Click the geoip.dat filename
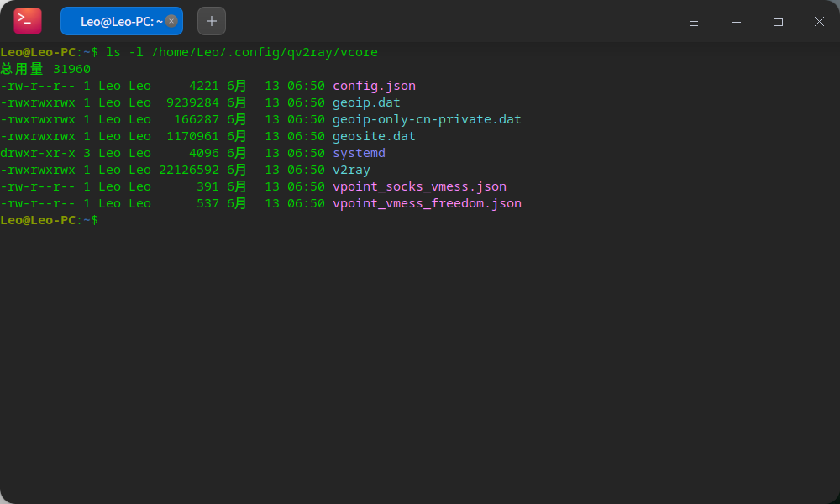Screen dimensions: 840x504 point(366,102)
